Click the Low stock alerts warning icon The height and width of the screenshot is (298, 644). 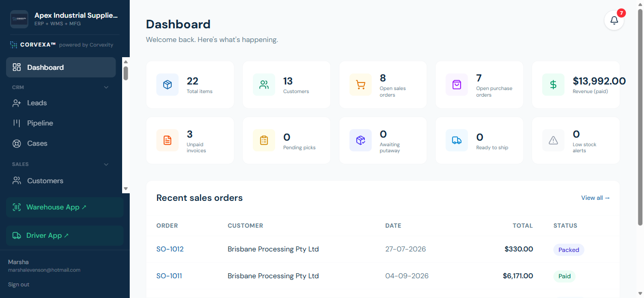coord(553,141)
